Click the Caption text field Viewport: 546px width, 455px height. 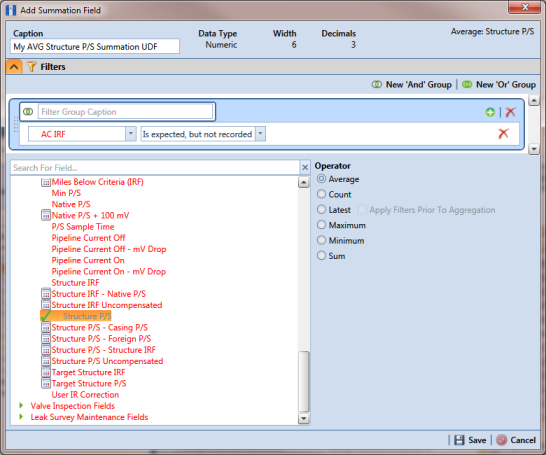tap(95, 46)
